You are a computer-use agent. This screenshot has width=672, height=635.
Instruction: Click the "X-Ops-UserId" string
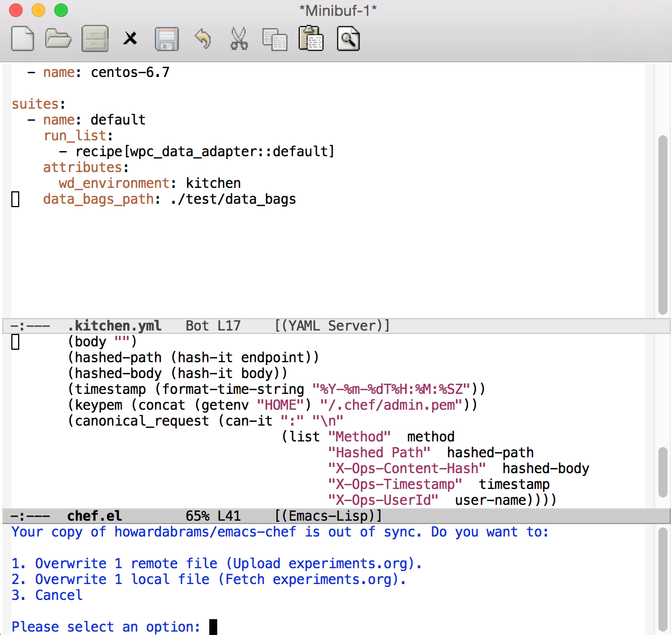tap(383, 500)
